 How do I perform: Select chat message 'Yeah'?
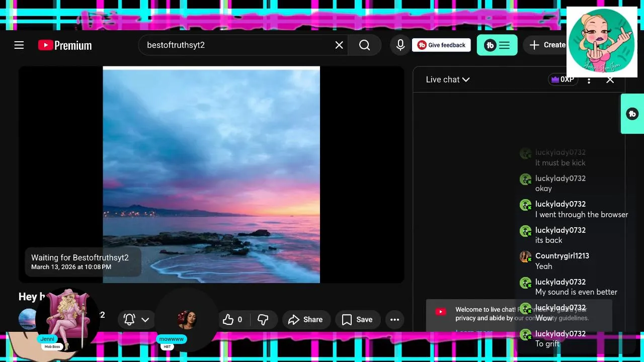543,266
